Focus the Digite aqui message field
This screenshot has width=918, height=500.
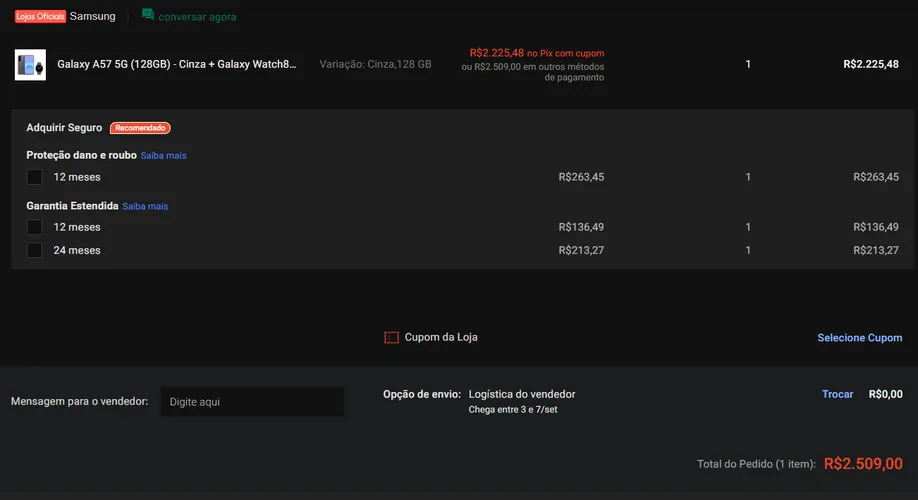(252, 402)
